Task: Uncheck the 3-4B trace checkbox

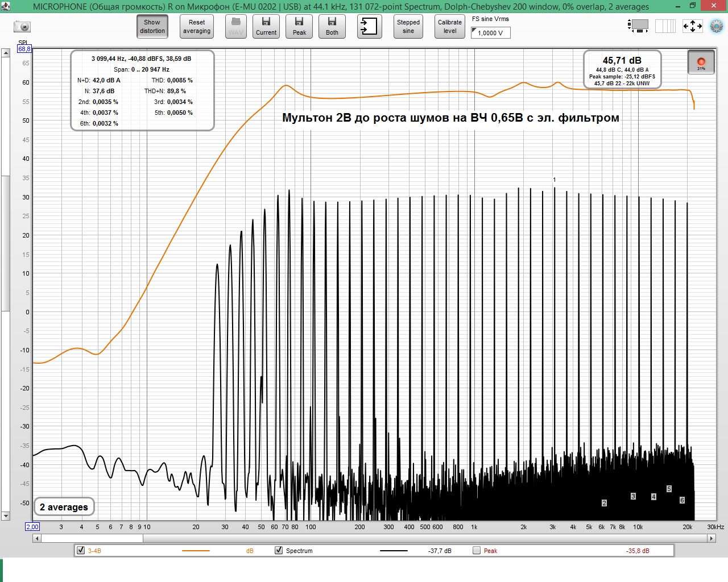Action: pyautogui.click(x=81, y=550)
